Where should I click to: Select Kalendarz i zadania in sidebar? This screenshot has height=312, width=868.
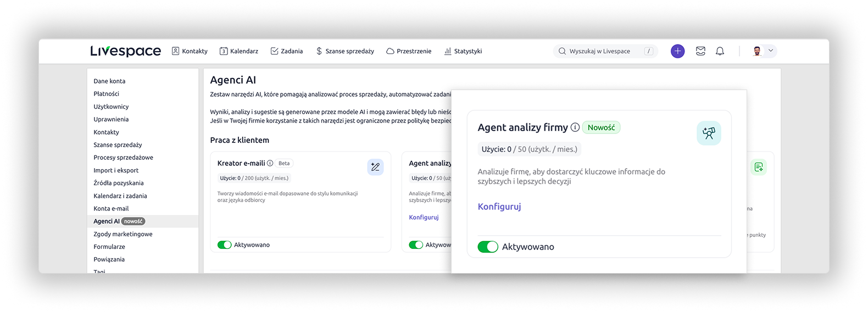tap(120, 196)
